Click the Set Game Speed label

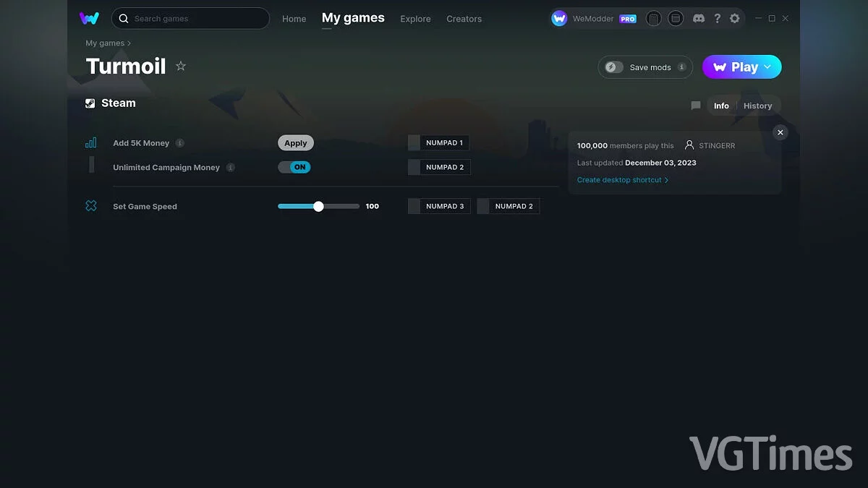(x=145, y=206)
